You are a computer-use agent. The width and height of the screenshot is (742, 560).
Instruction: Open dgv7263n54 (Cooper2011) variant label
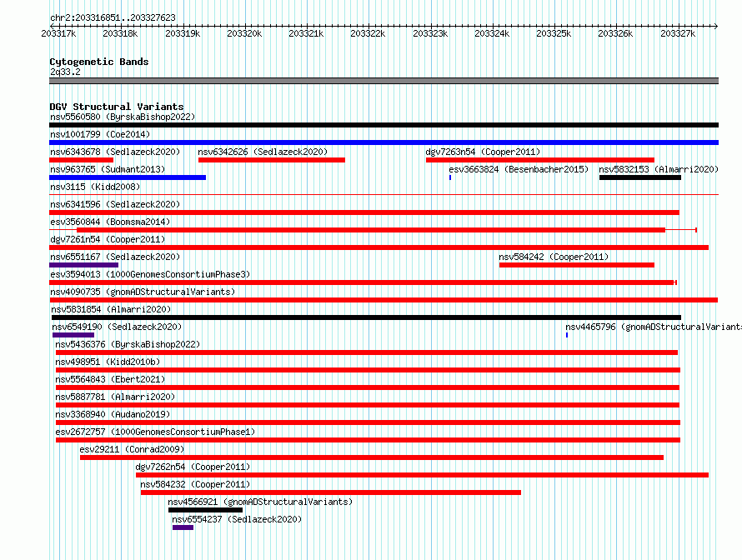pos(483,152)
